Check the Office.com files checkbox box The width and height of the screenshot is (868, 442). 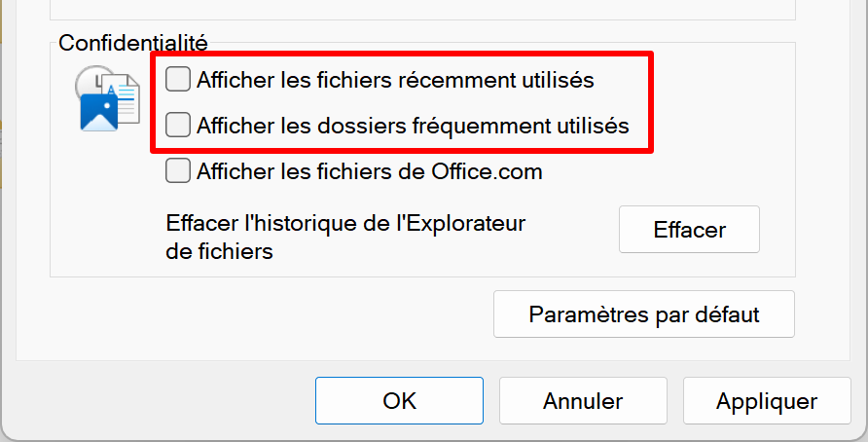pyautogui.click(x=178, y=170)
